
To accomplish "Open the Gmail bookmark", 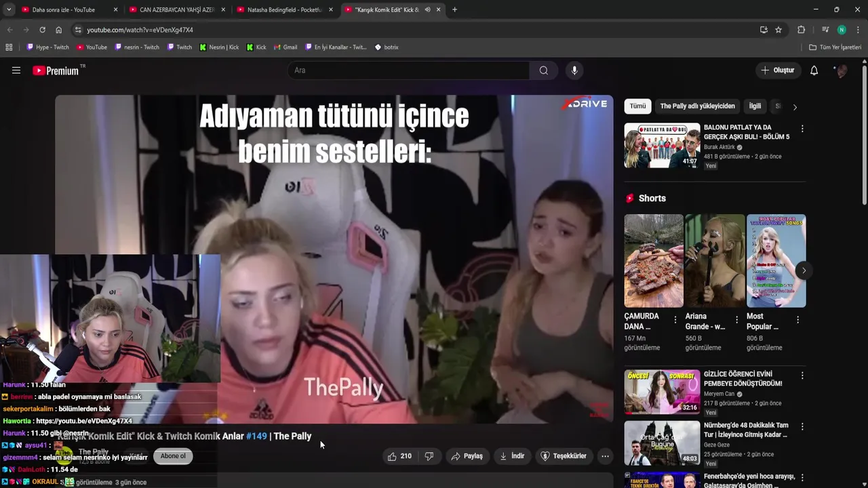I will coord(285,47).
